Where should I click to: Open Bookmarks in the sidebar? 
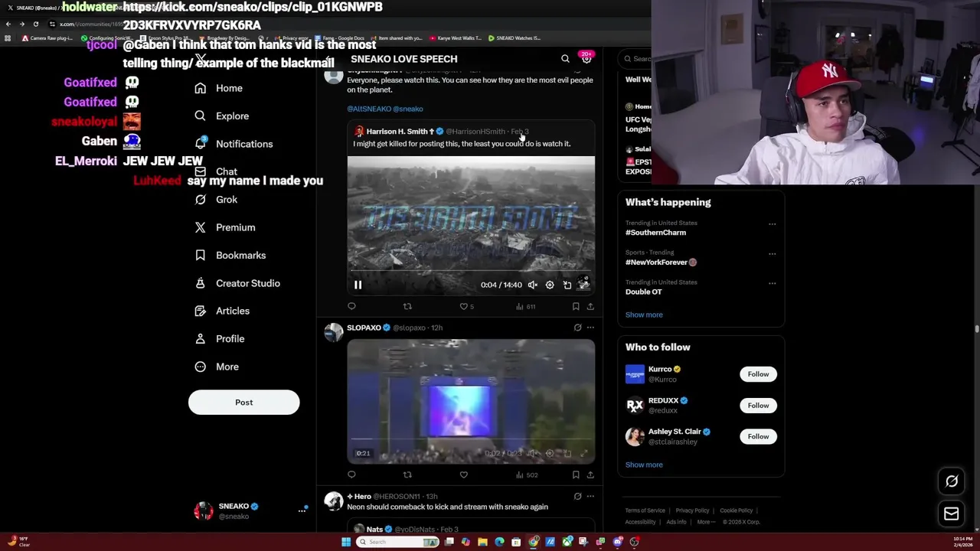pos(230,256)
